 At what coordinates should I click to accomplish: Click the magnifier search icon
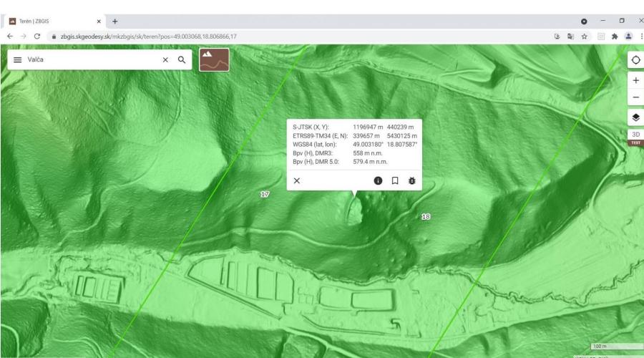pyautogui.click(x=182, y=59)
